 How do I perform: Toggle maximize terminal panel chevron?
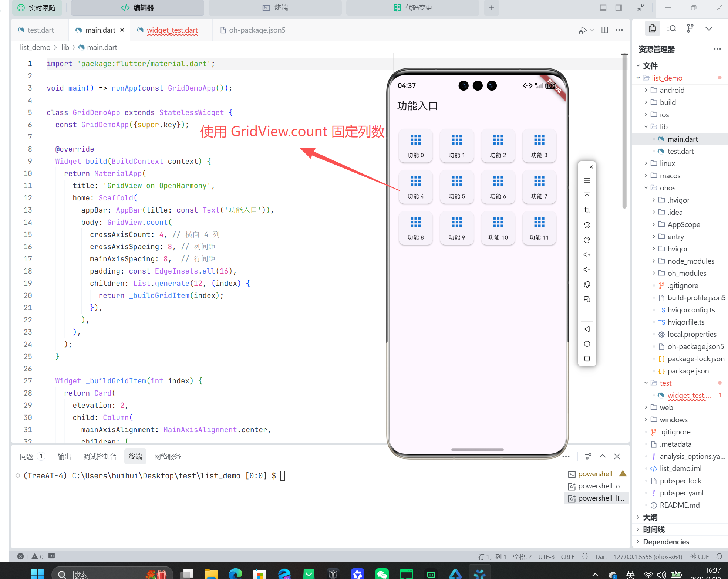(603, 456)
